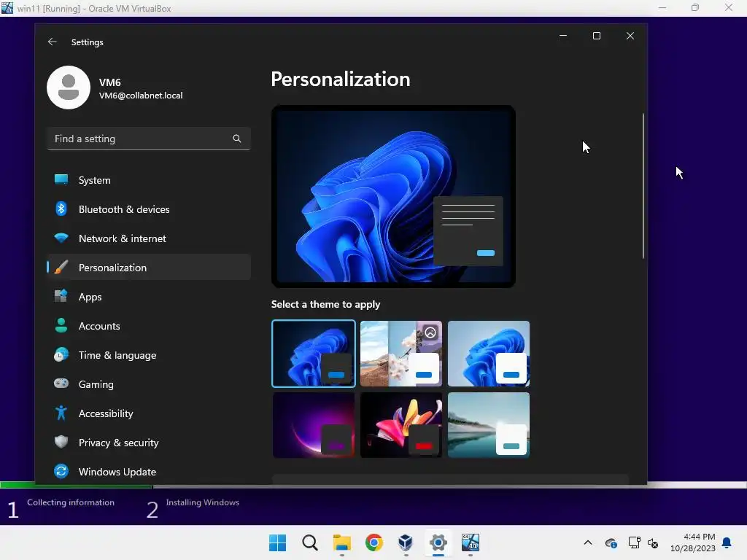
Task: Click the Network wifi icon
Action: coord(61,238)
